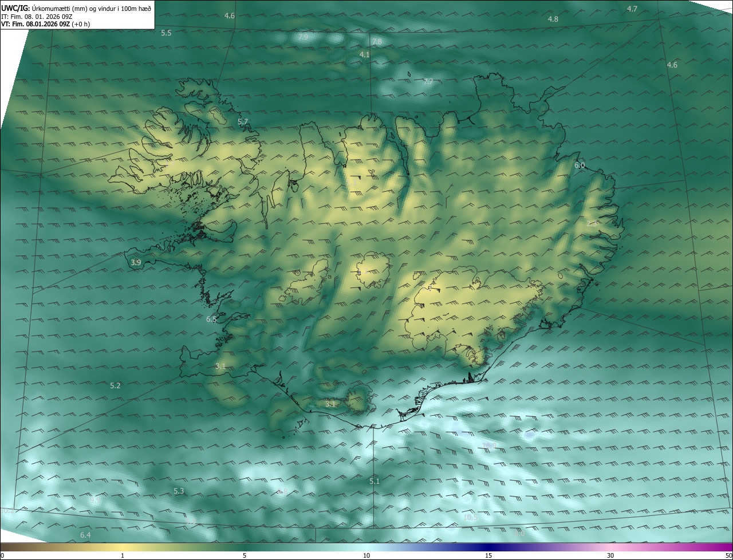Click the '1' tick on the color scale
Screen dimensions: 733x560
tap(123, 556)
